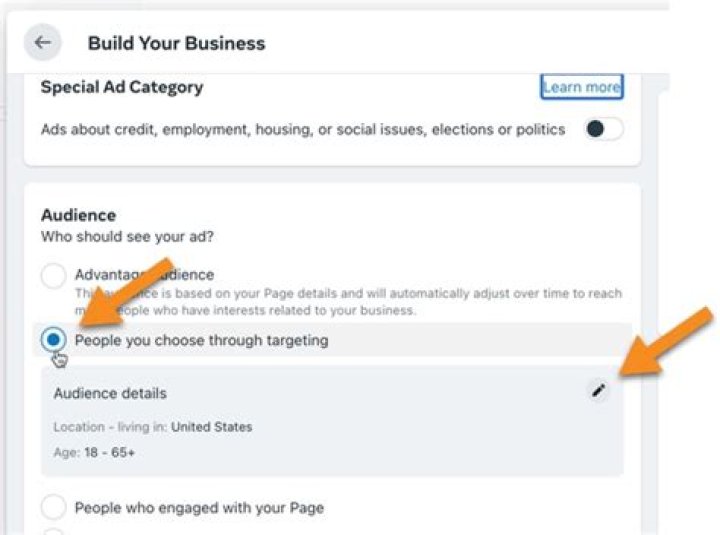Click the Location United States line
Image resolution: width=720 pixels, height=535 pixels.
(153, 427)
